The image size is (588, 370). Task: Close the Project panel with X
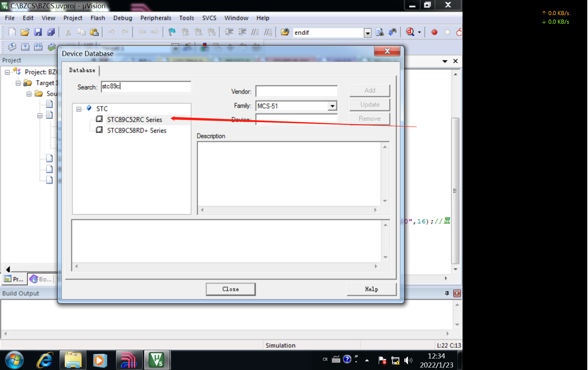coord(455,61)
